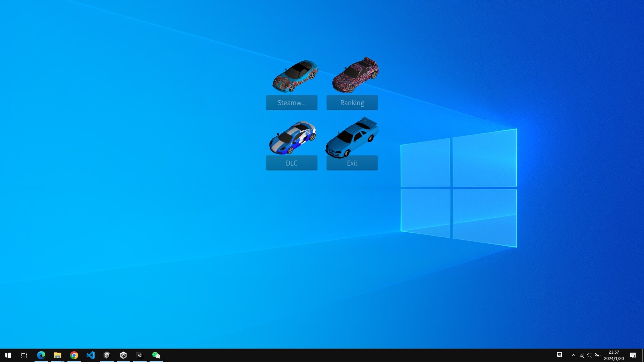Launch Google Chrome from the taskbar
644x362 pixels.
tap(74, 355)
